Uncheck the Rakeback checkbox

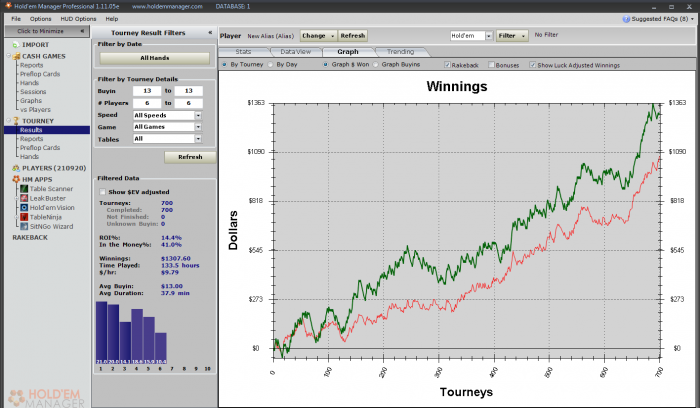click(447, 65)
